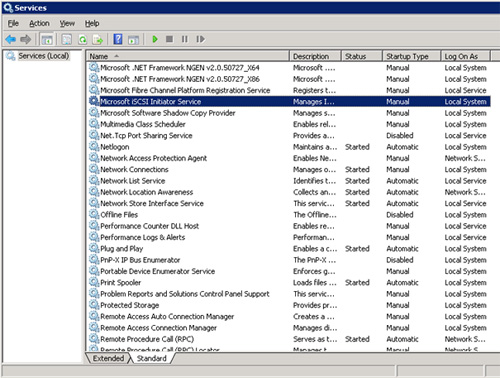This screenshot has width=500, height=378.
Task: Click the gear icon beside Remote Procedure Call (RPC)
Action: tap(94, 339)
